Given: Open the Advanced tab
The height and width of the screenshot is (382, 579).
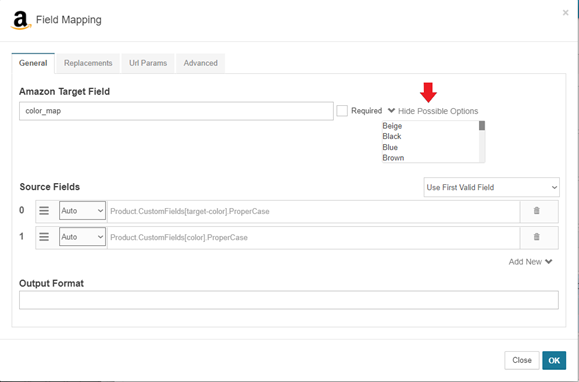Looking at the screenshot, I should (x=201, y=63).
